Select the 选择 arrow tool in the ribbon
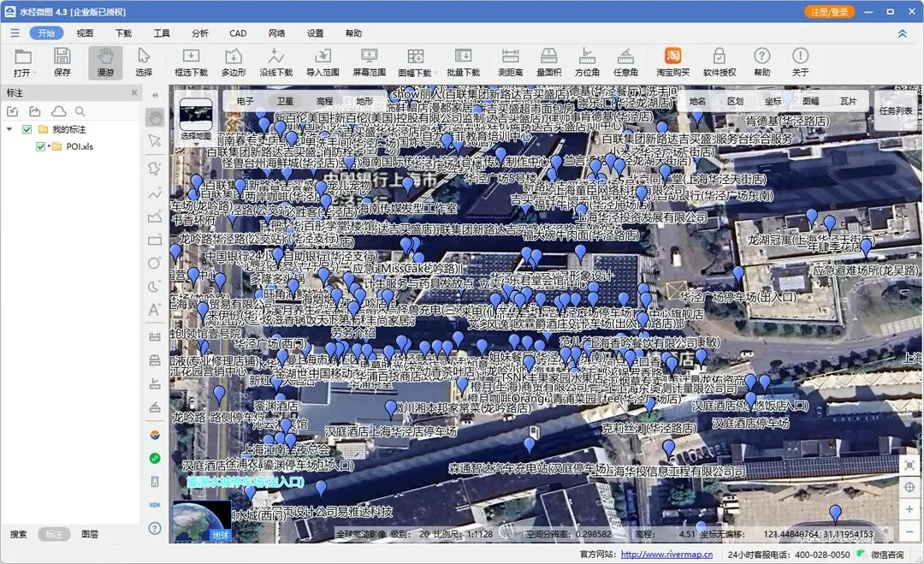The height and width of the screenshot is (564, 924). pos(143,62)
